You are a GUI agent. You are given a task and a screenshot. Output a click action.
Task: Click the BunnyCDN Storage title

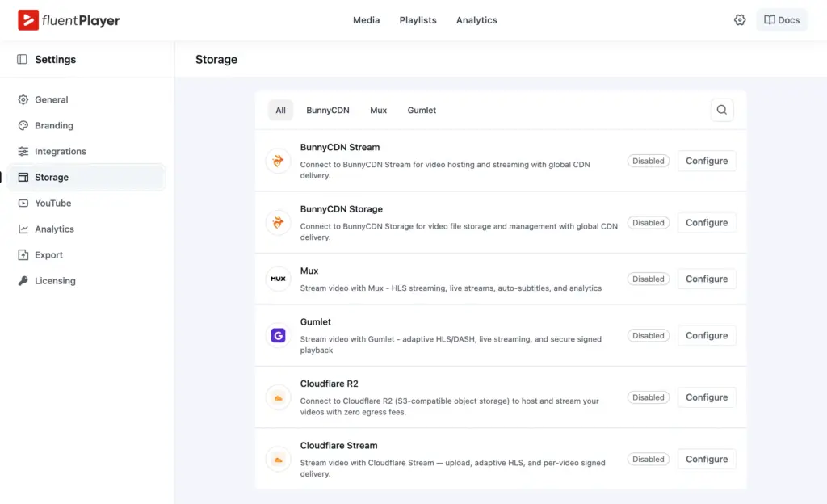click(x=342, y=208)
